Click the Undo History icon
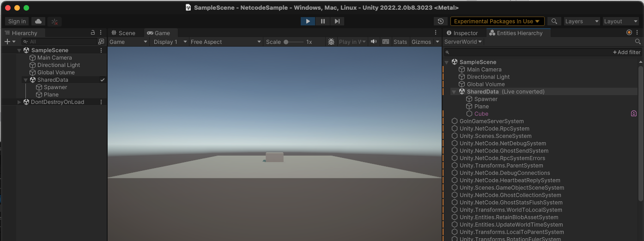The width and height of the screenshot is (644, 241). tap(441, 21)
